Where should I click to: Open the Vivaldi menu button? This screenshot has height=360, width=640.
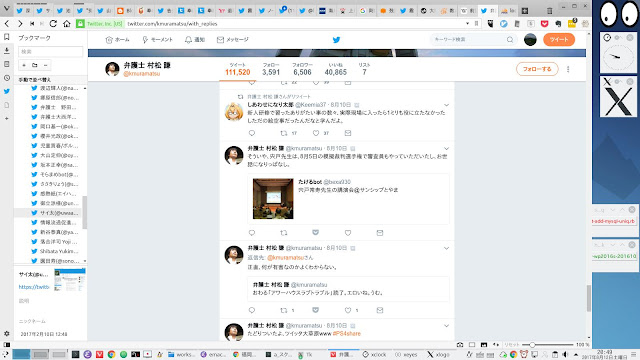6,8
